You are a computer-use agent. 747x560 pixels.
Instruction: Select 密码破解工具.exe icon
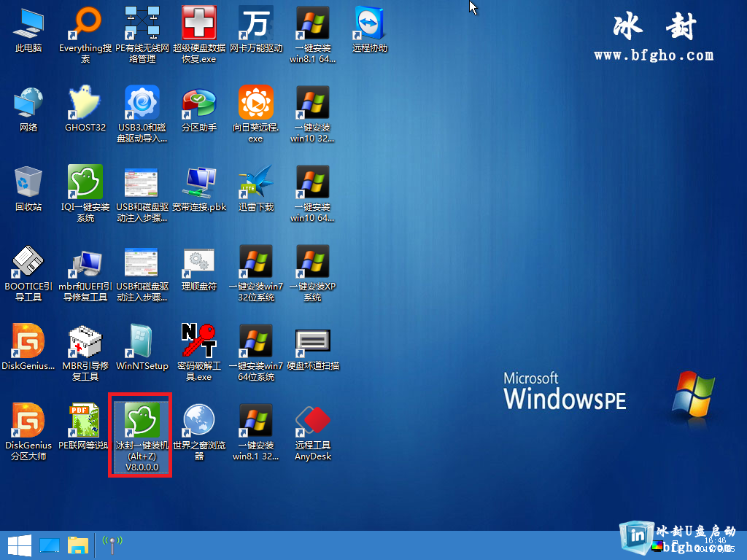(x=199, y=352)
